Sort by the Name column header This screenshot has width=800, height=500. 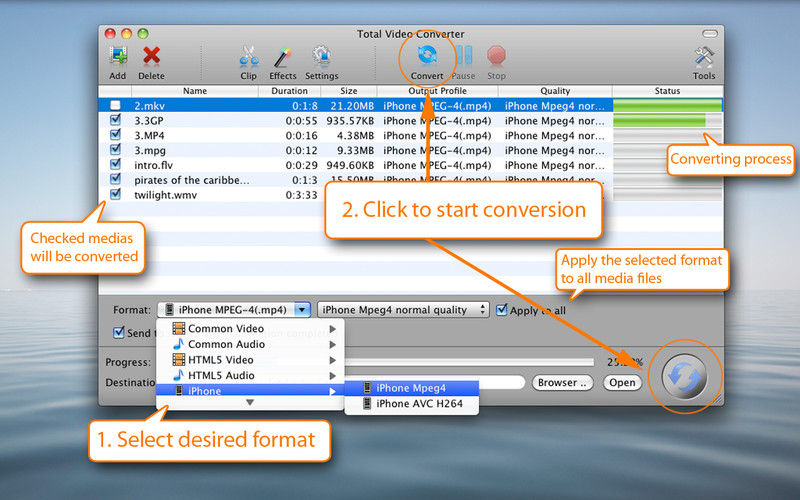[x=195, y=91]
